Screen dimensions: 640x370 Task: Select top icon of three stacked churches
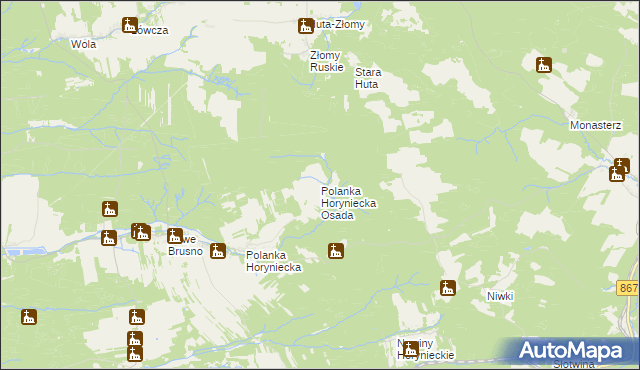pyautogui.click(x=137, y=317)
